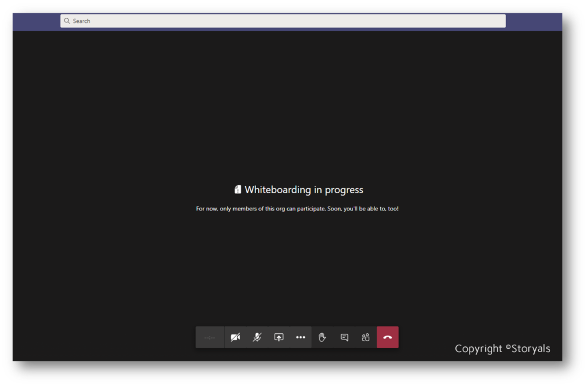Unmute the microphone

point(257,337)
